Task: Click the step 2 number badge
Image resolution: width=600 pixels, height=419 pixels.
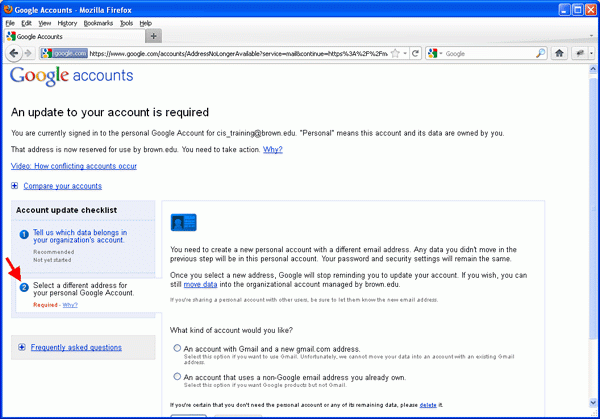Action: tap(24, 287)
